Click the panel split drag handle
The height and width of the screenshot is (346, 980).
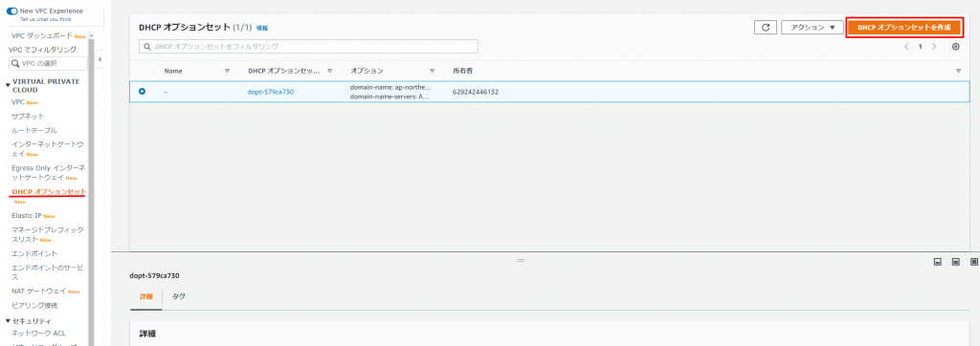520,260
